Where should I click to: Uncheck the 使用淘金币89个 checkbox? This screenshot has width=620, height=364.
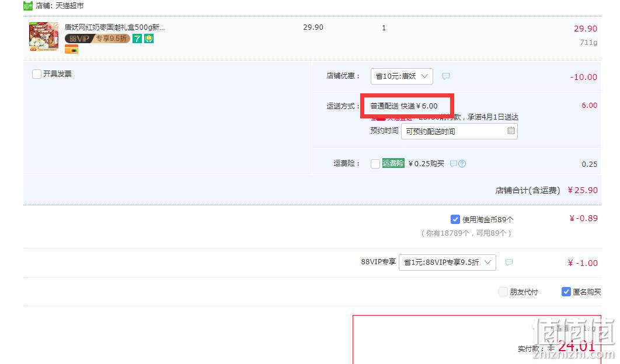pos(455,219)
